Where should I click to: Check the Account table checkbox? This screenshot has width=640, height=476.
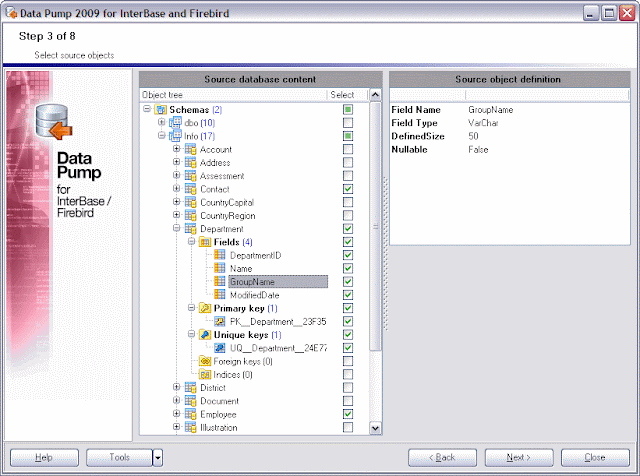tap(348, 149)
